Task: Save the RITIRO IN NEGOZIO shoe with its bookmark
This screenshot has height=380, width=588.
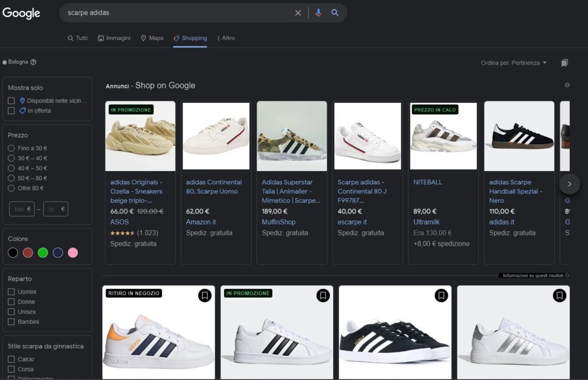Action: click(x=205, y=295)
